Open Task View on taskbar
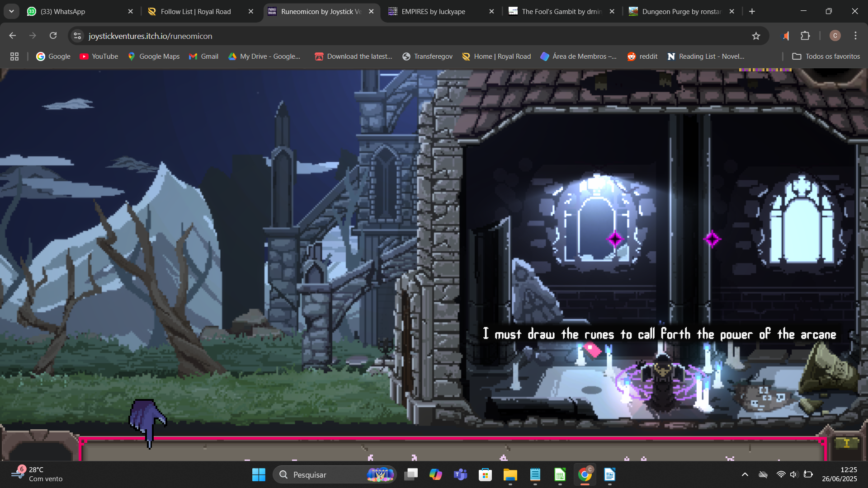 tap(411, 475)
